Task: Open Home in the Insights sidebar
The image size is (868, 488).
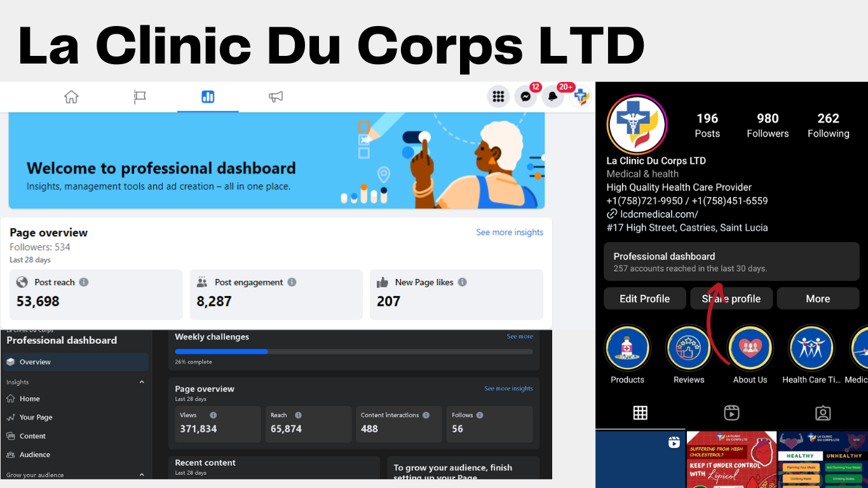Action: click(29, 399)
